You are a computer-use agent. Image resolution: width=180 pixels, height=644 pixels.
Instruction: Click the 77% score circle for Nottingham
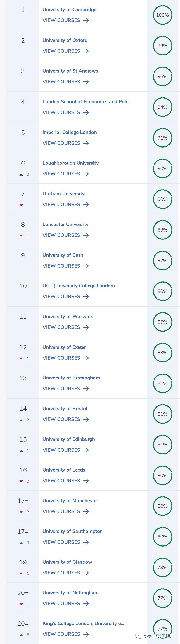pyautogui.click(x=163, y=598)
